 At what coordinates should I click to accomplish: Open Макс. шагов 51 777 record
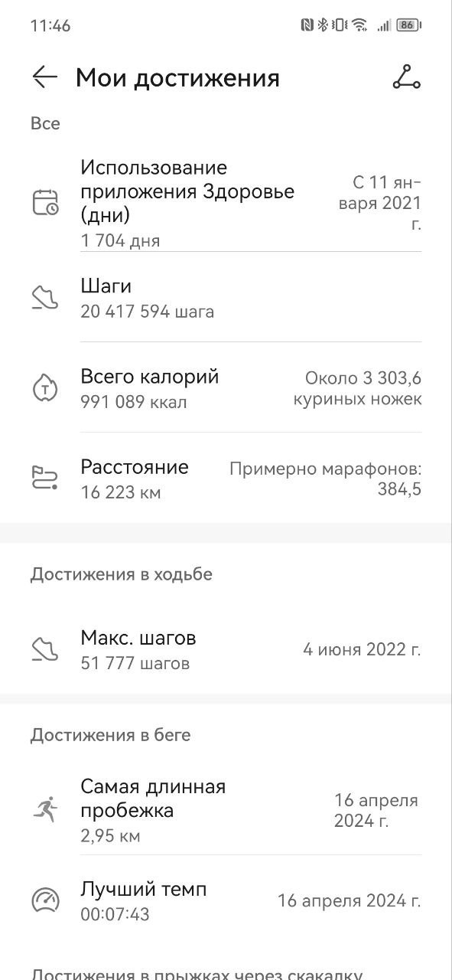tap(226, 649)
